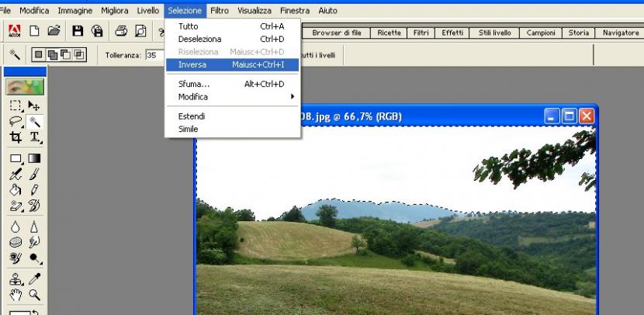Open Print Preview icon in the toolbar

[140, 31]
